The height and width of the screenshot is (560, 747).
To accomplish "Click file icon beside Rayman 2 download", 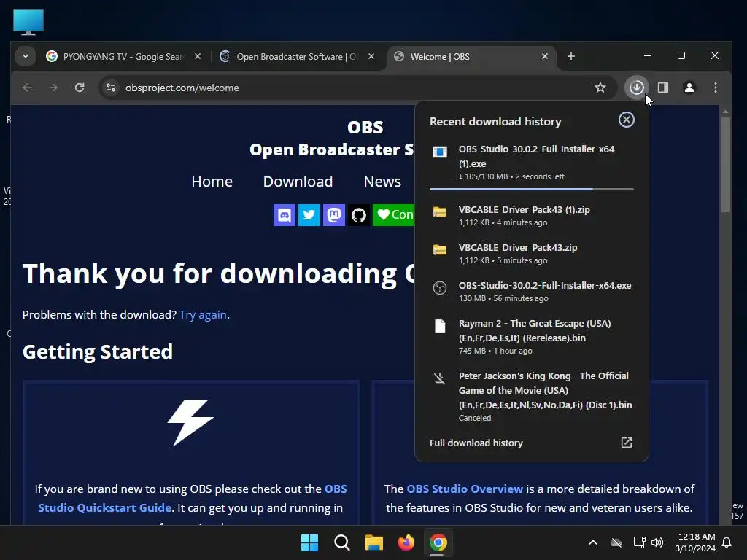I will coord(440,326).
